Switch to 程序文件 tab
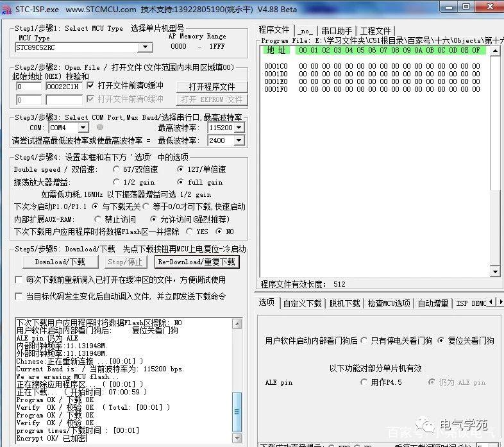 [x=274, y=30]
